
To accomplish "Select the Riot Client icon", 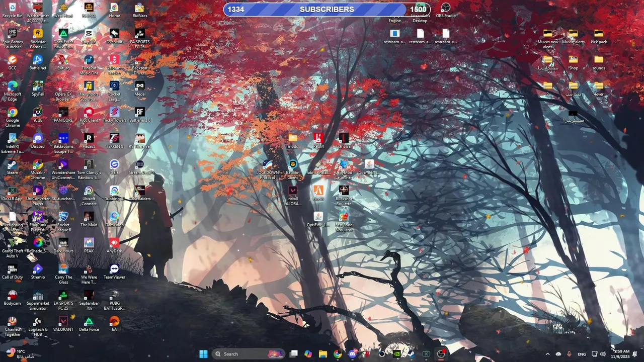I will tap(89, 115).
